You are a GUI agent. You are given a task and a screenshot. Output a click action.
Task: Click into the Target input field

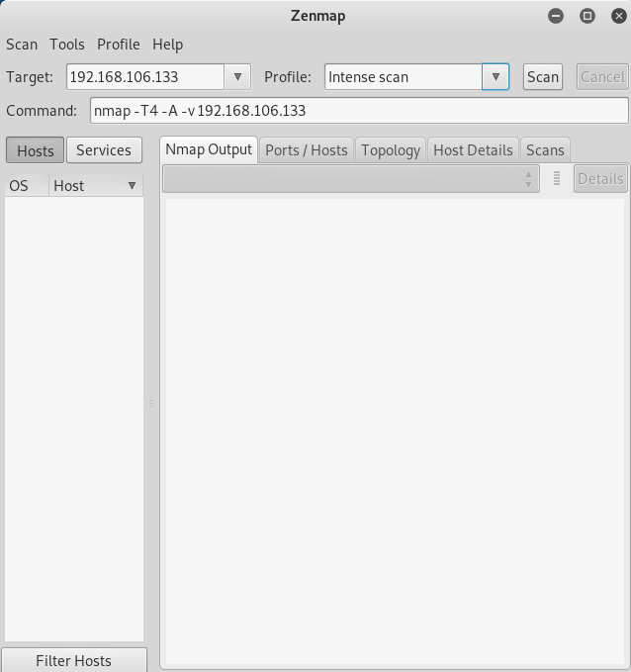[145, 77]
